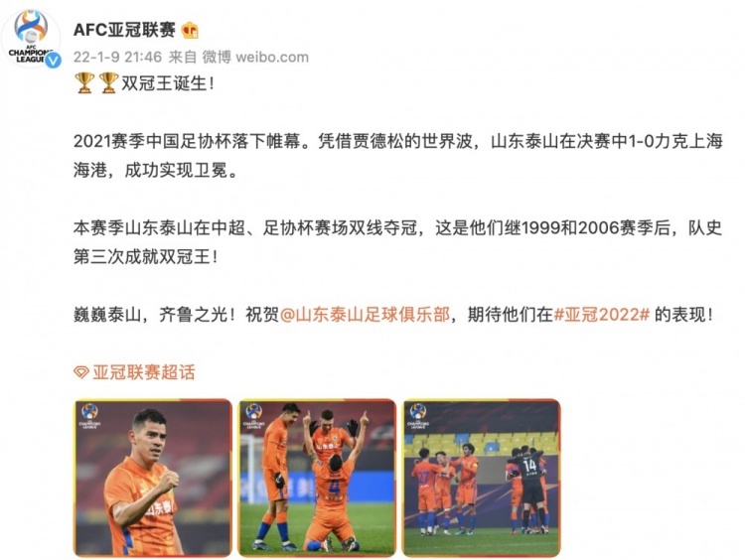The image size is (745, 560).
Task: Click the 双冠王诞生 headline text
Action: (x=168, y=83)
